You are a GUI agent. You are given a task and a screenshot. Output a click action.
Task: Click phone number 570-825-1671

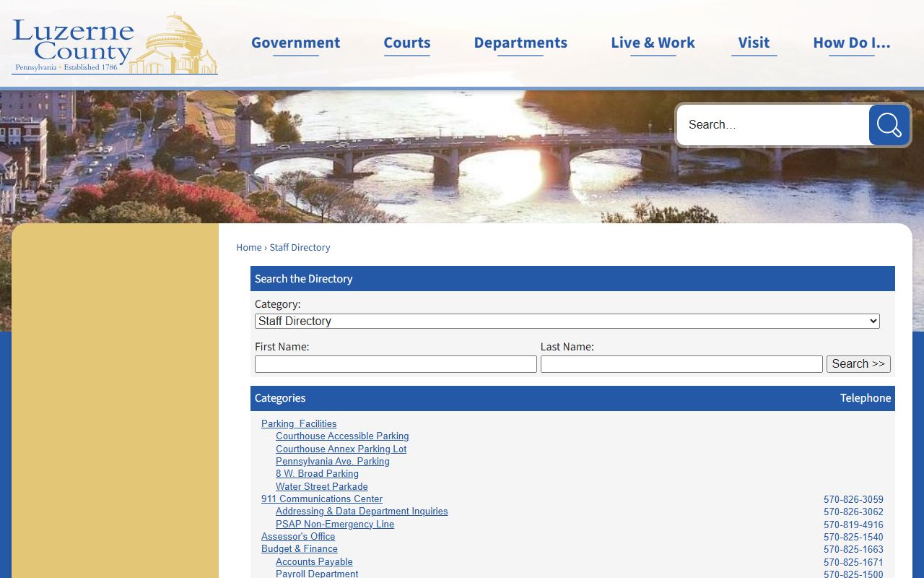(x=853, y=562)
